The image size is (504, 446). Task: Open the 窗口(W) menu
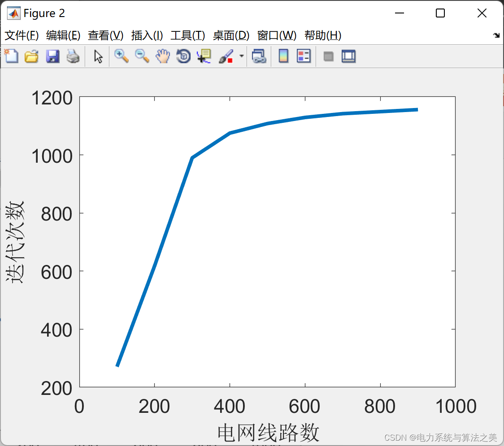tap(277, 35)
